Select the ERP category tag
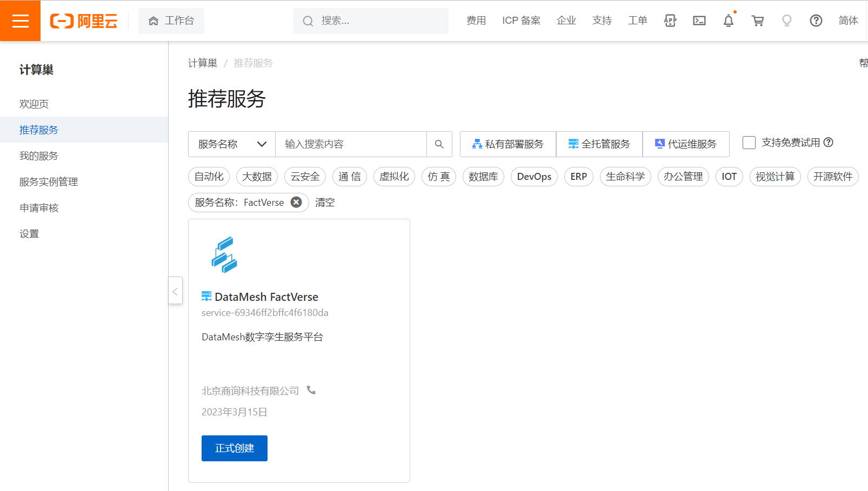Viewport: 868px width, 491px height. coord(579,177)
